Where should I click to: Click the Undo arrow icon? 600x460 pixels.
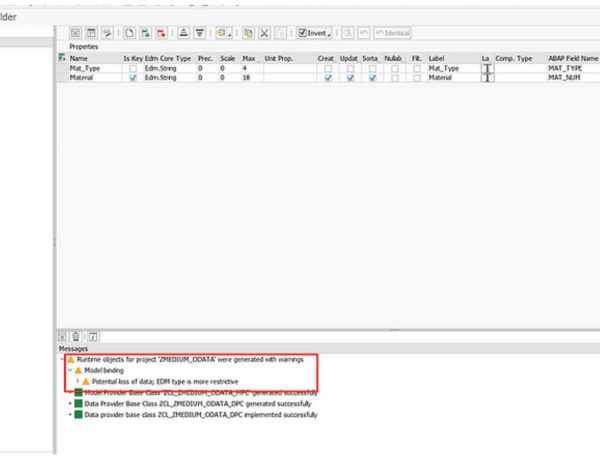[x=364, y=33]
